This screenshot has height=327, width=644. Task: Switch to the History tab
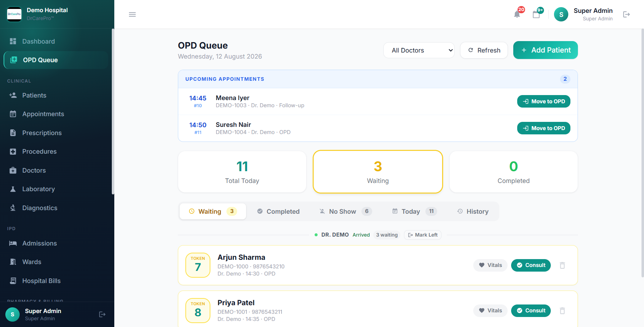pyautogui.click(x=473, y=212)
